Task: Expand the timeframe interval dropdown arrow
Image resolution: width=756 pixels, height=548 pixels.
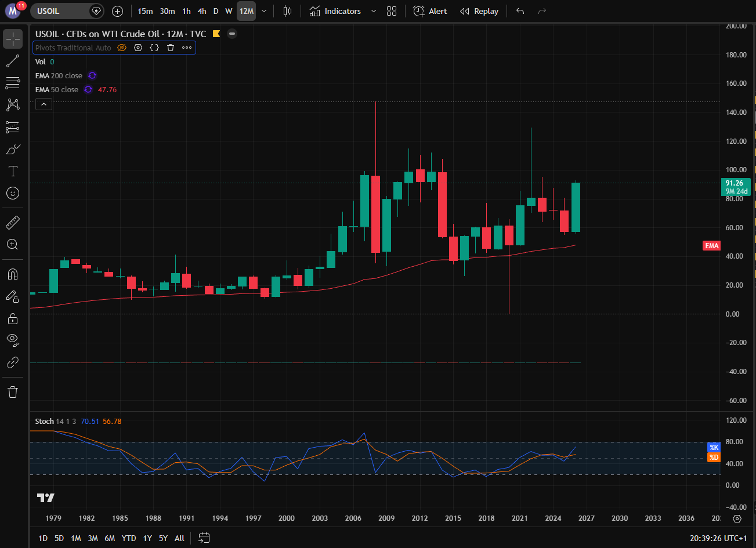Action: 265,11
